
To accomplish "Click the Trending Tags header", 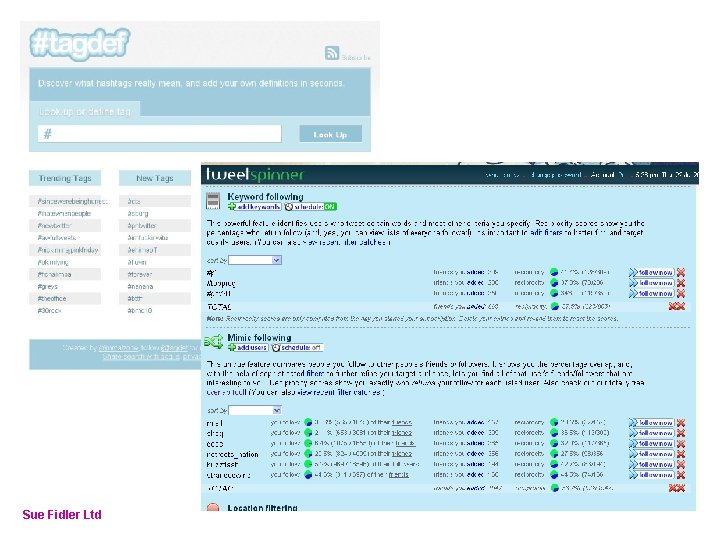I will (65, 178).
